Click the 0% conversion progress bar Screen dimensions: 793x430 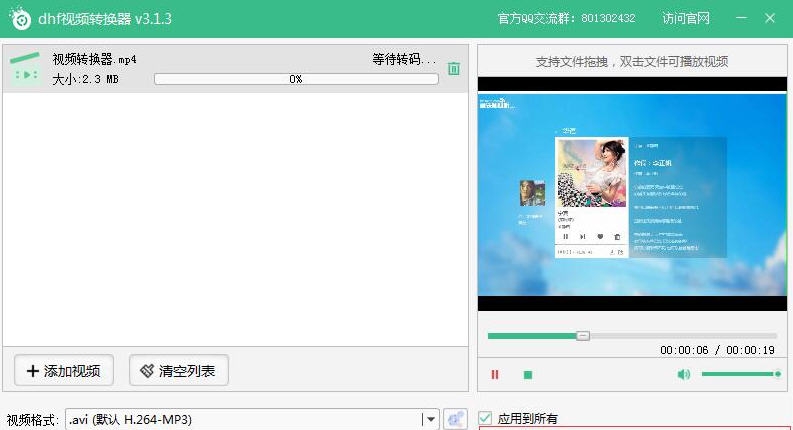coord(296,79)
